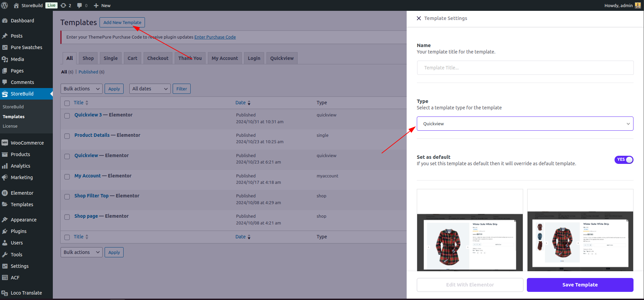Click the New plus icon
This screenshot has width=644, height=300.
coord(96,5)
